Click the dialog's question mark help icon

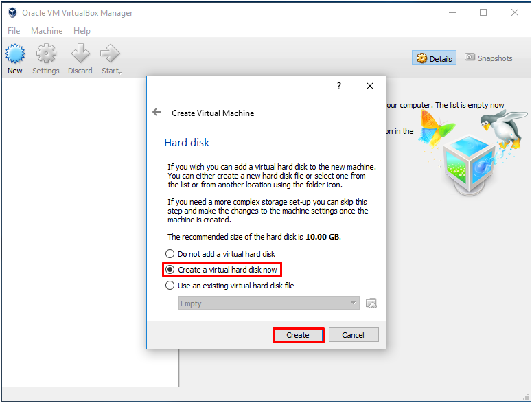coord(338,86)
